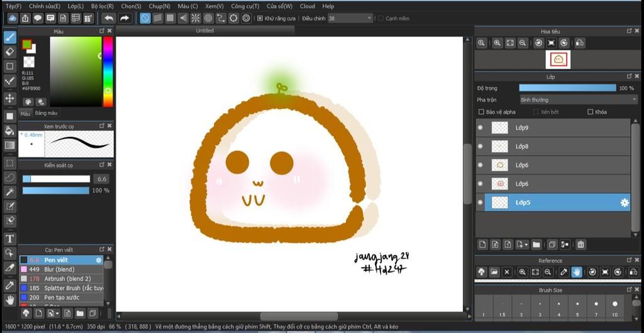Switch to the Bảng màu tab
This screenshot has height=333, width=644.
click(x=46, y=113)
